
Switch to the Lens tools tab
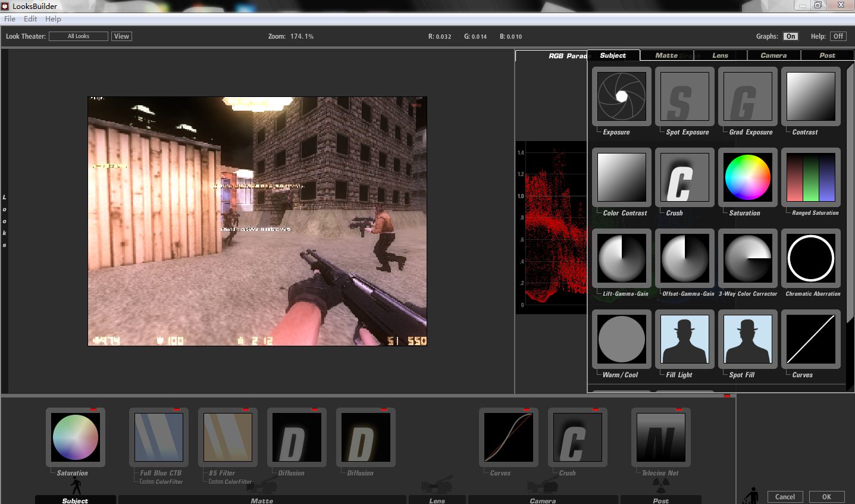pyautogui.click(x=720, y=55)
